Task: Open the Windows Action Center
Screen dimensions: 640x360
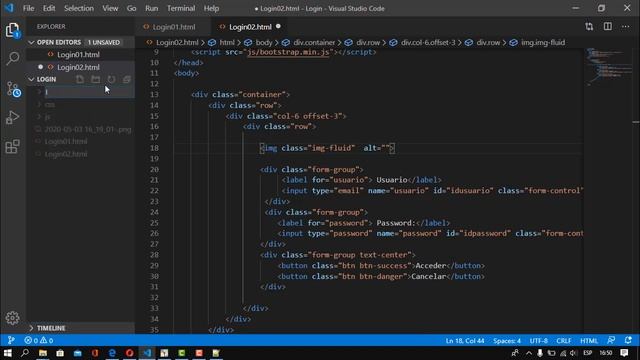Action: [624, 353]
